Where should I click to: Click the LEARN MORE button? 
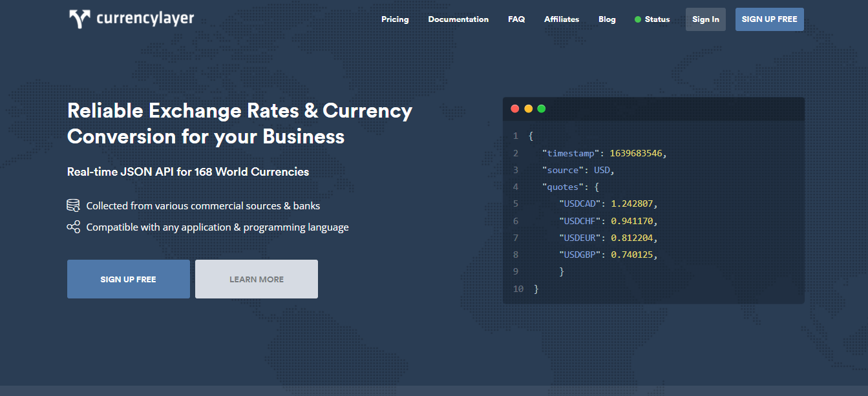pos(257,279)
